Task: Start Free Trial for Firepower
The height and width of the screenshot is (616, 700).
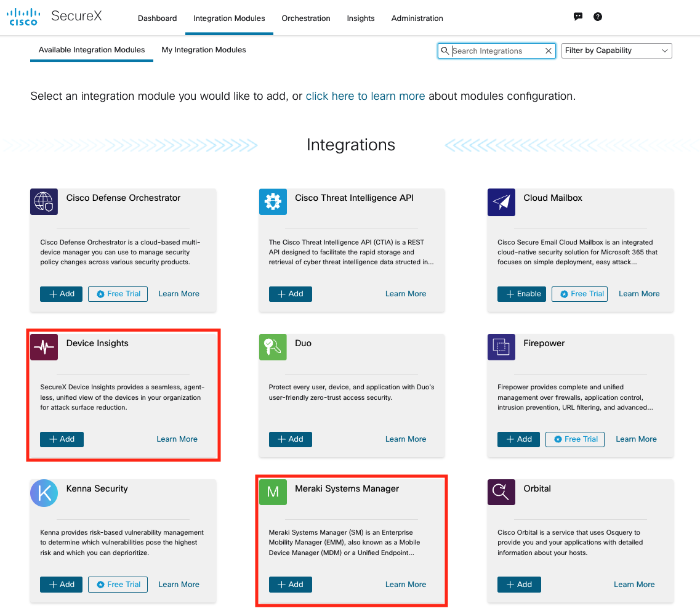Action: click(575, 439)
